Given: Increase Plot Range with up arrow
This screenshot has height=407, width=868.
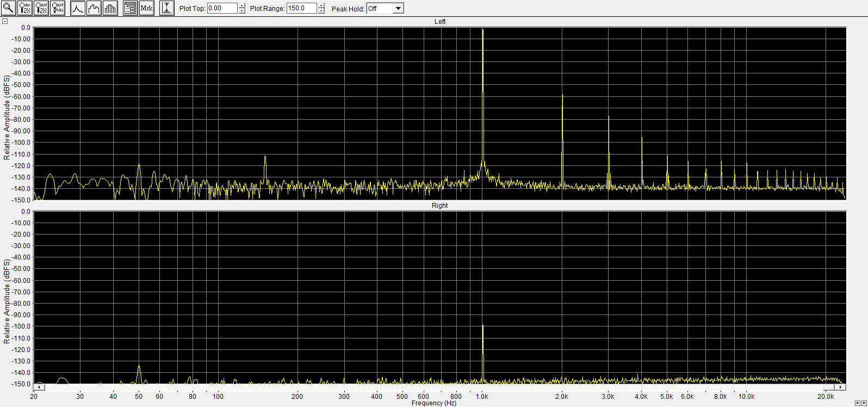Looking at the screenshot, I should pyautogui.click(x=321, y=6).
